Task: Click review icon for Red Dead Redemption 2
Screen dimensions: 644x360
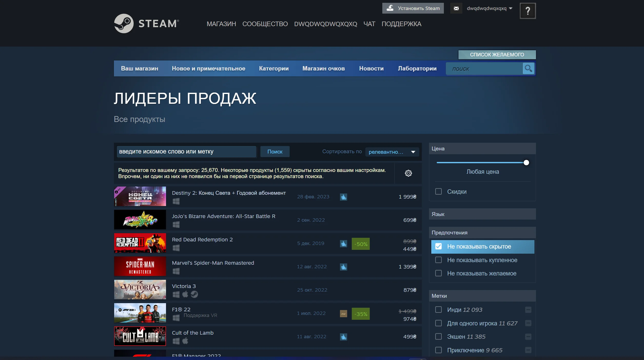Action: (x=344, y=243)
